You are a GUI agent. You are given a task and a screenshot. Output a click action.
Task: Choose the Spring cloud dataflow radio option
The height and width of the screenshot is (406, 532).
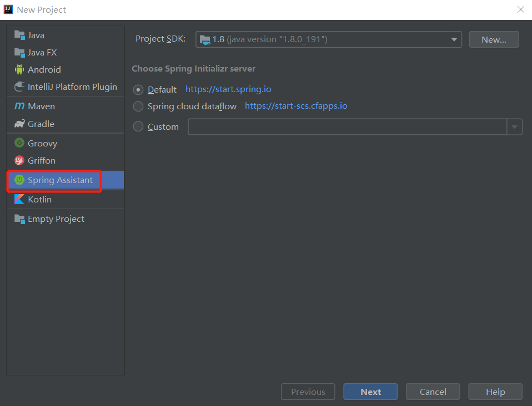coord(138,106)
